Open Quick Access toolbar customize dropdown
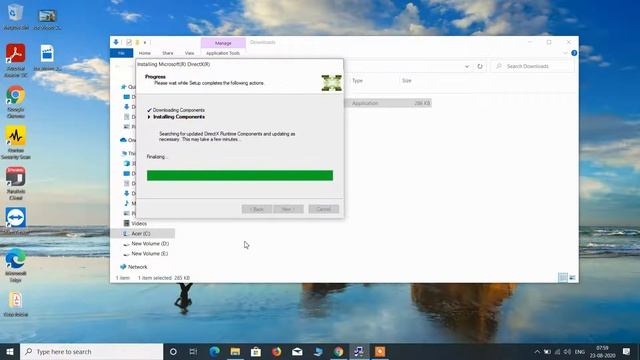640x360 pixels. 145,42
